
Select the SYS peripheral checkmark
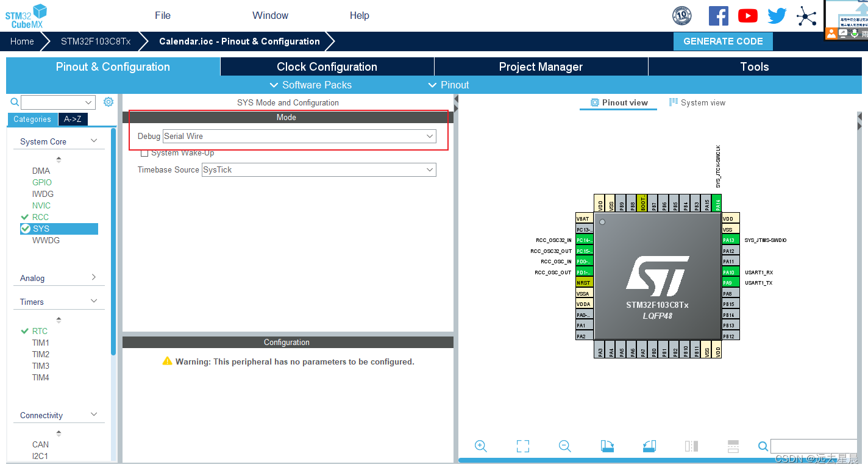click(x=26, y=229)
